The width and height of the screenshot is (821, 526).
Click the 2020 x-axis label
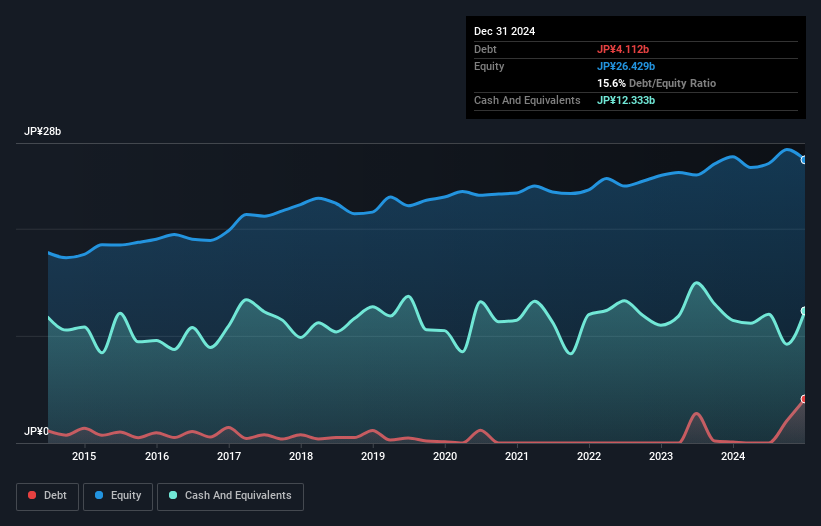[x=445, y=456]
